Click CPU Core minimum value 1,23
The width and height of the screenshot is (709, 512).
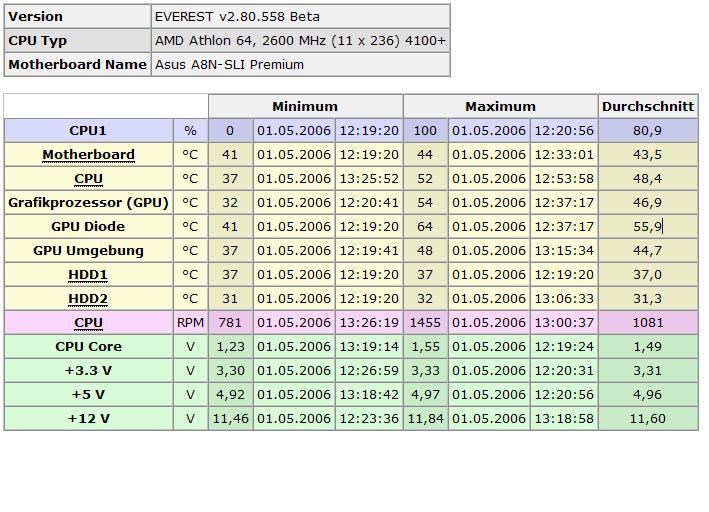[230, 346]
